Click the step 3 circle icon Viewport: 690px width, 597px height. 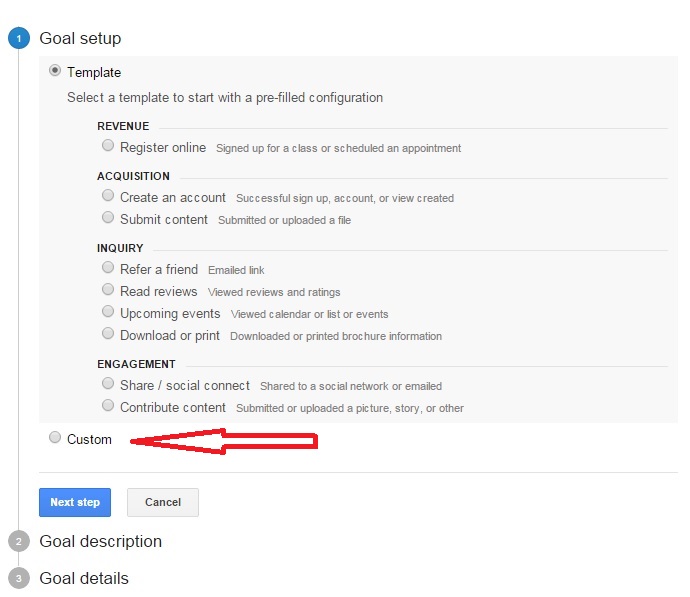point(19,579)
